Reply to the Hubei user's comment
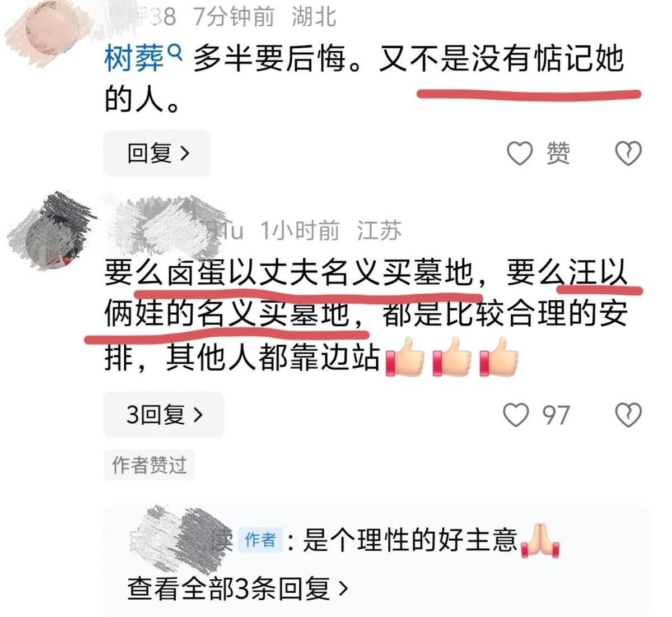672x617 pixels. tap(157, 153)
